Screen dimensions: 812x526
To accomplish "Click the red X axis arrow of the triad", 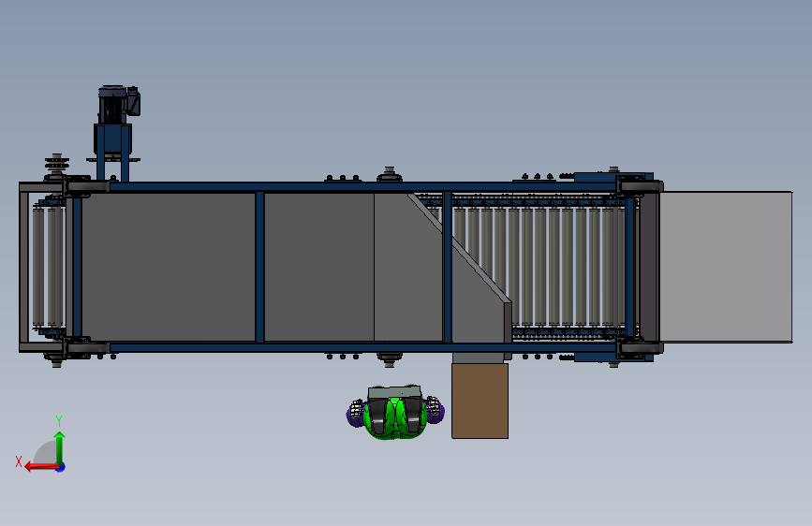I will [x=41, y=467].
